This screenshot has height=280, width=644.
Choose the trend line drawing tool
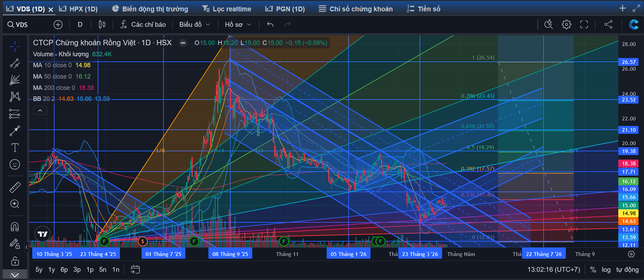coord(15,63)
